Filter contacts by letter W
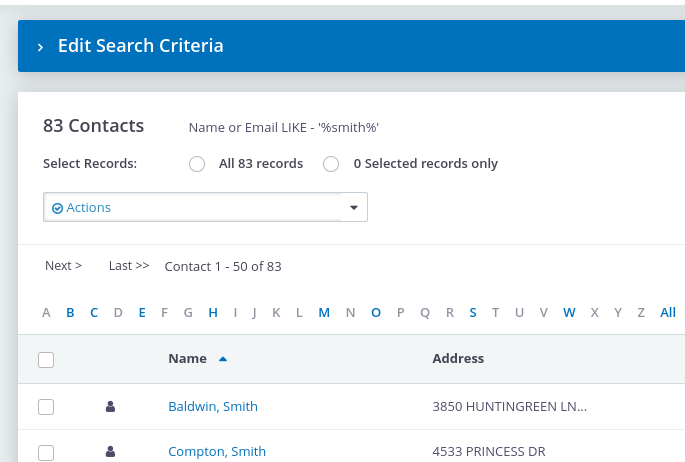685x462 pixels. [569, 313]
